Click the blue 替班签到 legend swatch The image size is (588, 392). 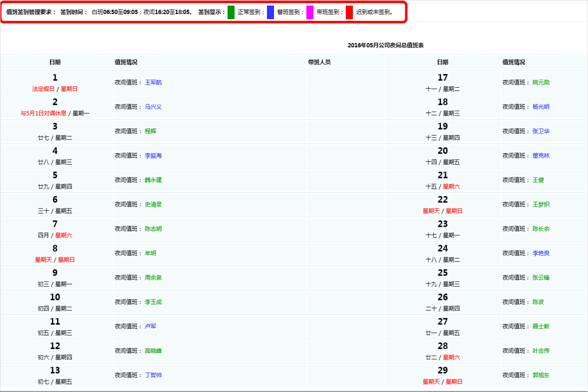(x=270, y=12)
